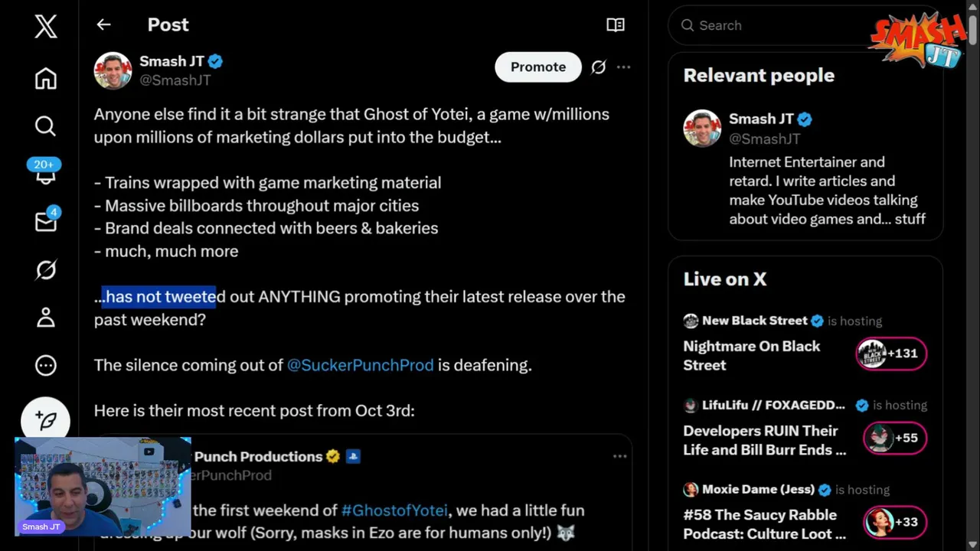Open Notifications bell icon

tap(46, 174)
